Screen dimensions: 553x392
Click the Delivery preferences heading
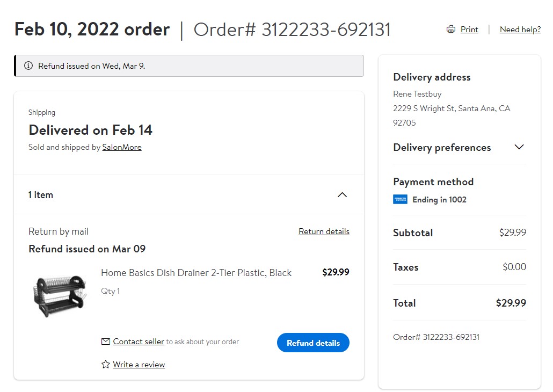(x=442, y=147)
